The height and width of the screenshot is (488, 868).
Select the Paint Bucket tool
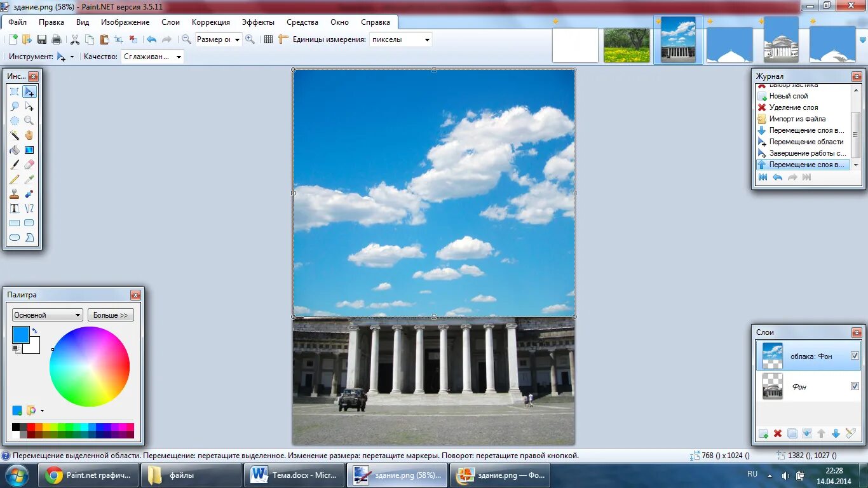click(15, 150)
